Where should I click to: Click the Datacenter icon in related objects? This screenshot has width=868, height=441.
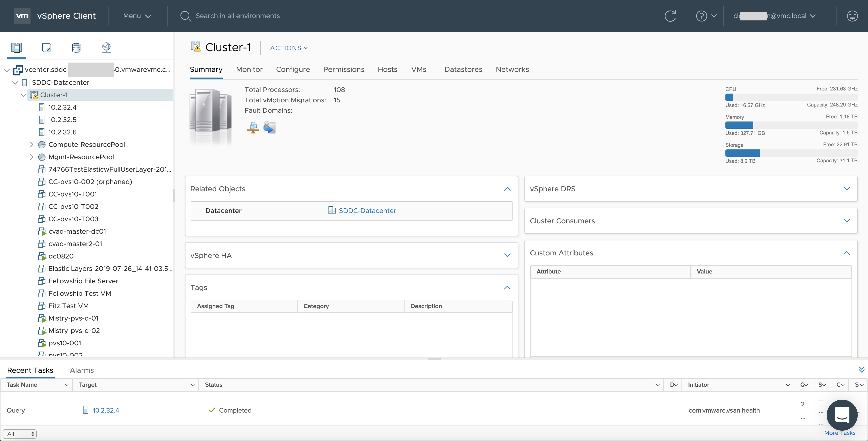click(x=332, y=210)
